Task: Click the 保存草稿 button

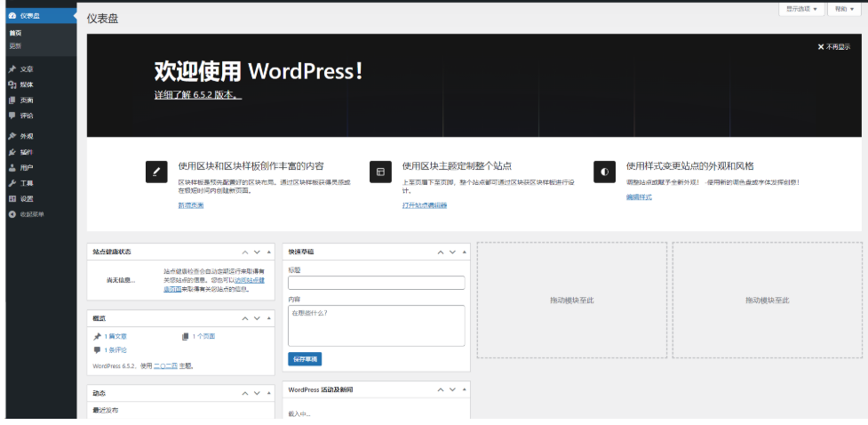Action: 305,359
